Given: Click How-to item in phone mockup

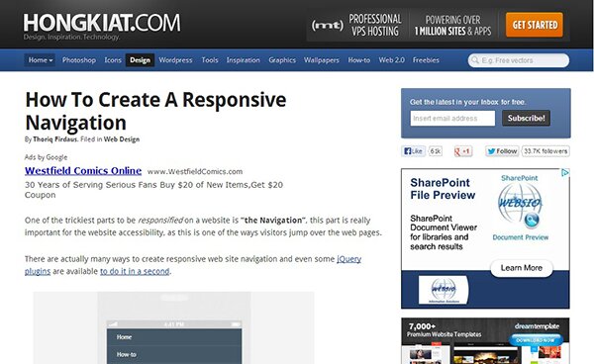Looking at the screenshot, I should 127,354.
